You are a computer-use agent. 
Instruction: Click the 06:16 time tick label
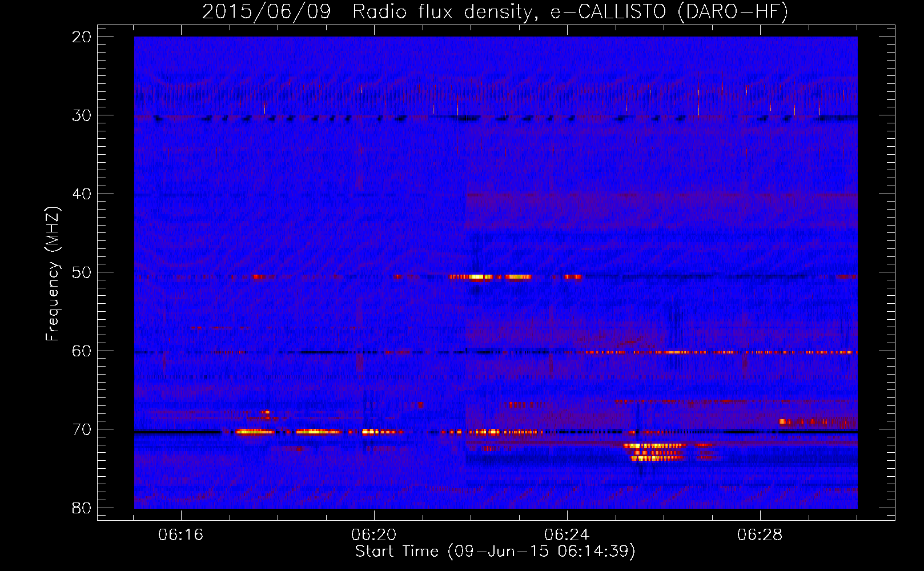(x=181, y=535)
